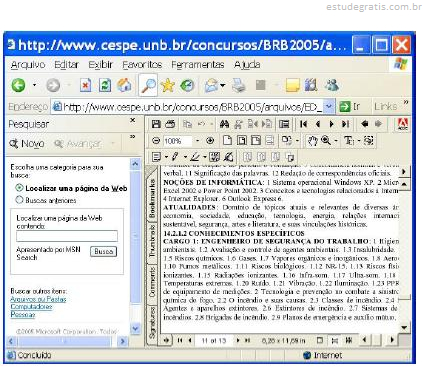The height and width of the screenshot is (368, 423).
Task: Toggle the Search magnifier icon in IE toolbar
Action: point(148,85)
